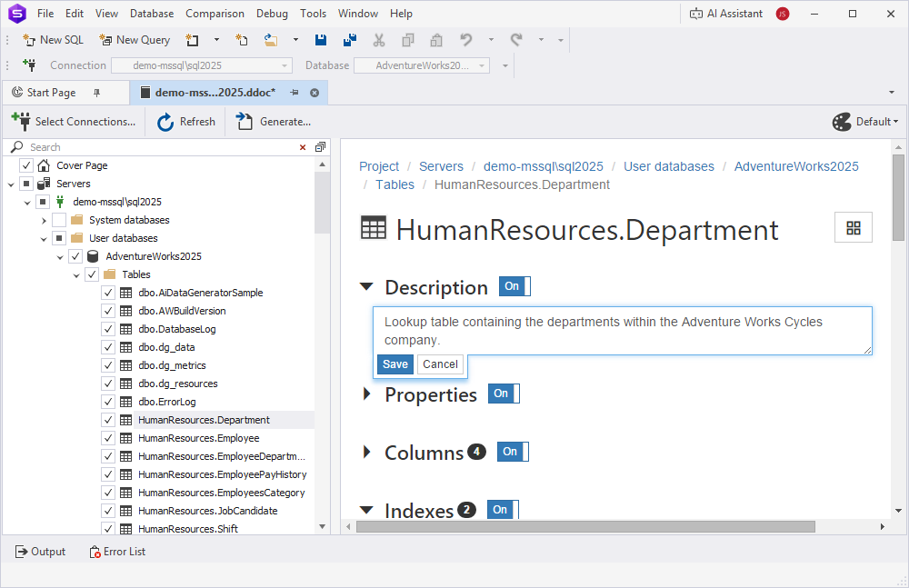Uncheck the HumanResources.Employee checkbox
Viewport: 909px width, 588px height.
(x=108, y=438)
